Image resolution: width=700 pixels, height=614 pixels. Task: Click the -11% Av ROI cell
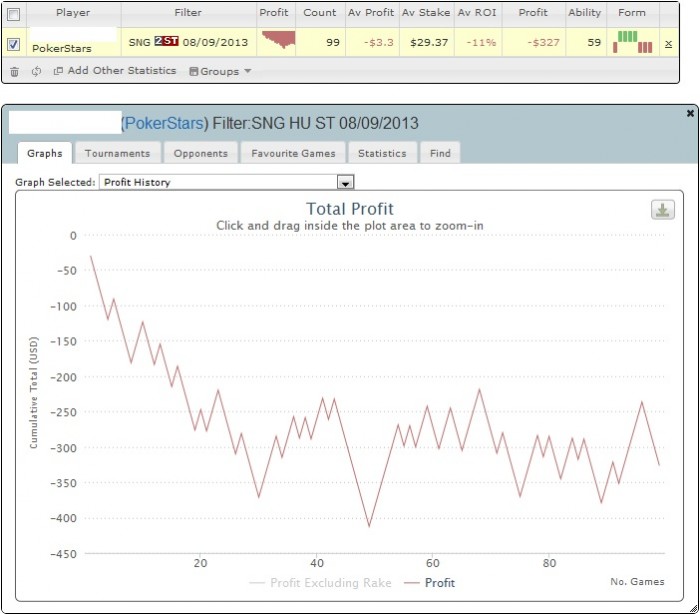pos(481,42)
